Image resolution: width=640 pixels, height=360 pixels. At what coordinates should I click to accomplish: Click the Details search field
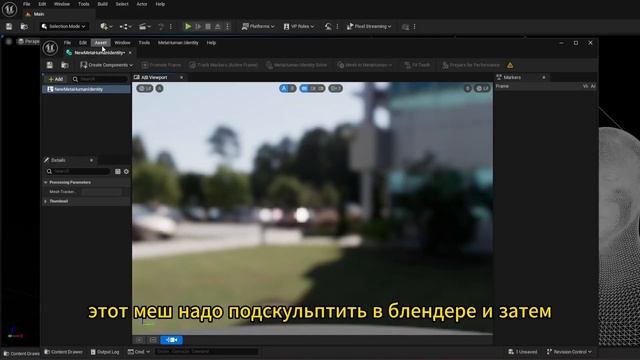[x=78, y=171]
